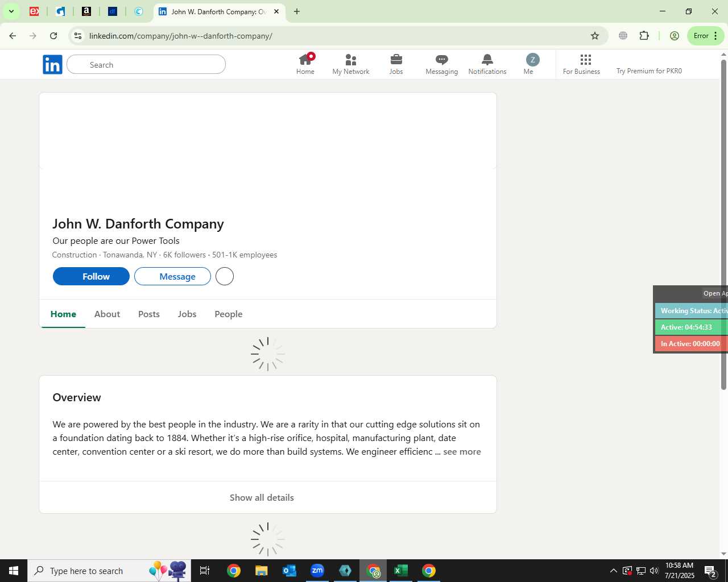Click the page vertical scrollbar
This screenshot has width=728, height=582.
click(723, 225)
